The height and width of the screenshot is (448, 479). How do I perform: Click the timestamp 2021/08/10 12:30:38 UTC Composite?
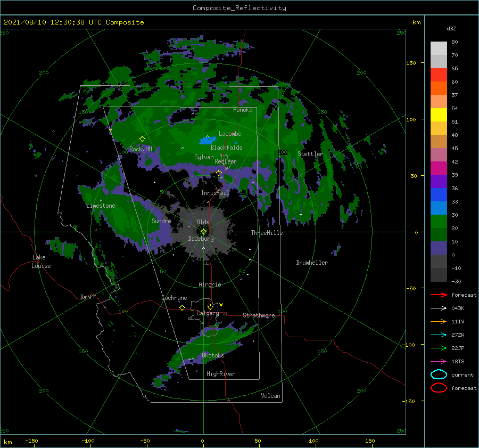pyautogui.click(x=73, y=22)
